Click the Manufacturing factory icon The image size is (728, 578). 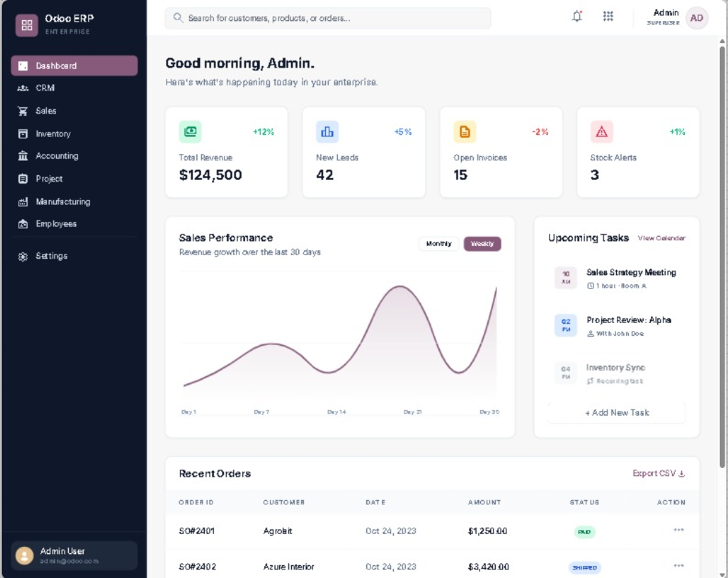click(23, 201)
